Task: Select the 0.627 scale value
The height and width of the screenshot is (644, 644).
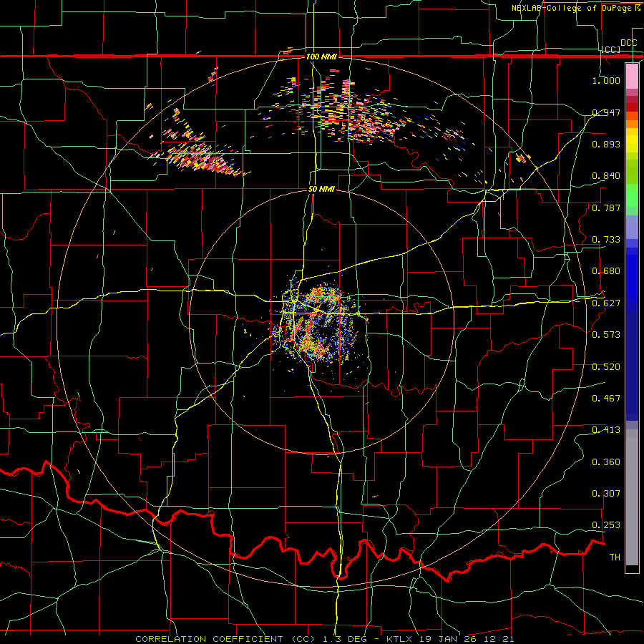Action: point(606,303)
